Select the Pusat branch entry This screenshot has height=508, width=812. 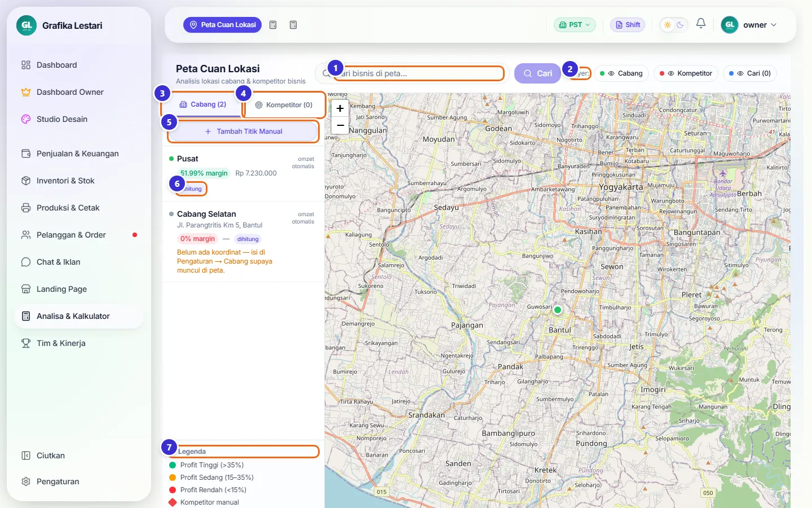point(243,174)
